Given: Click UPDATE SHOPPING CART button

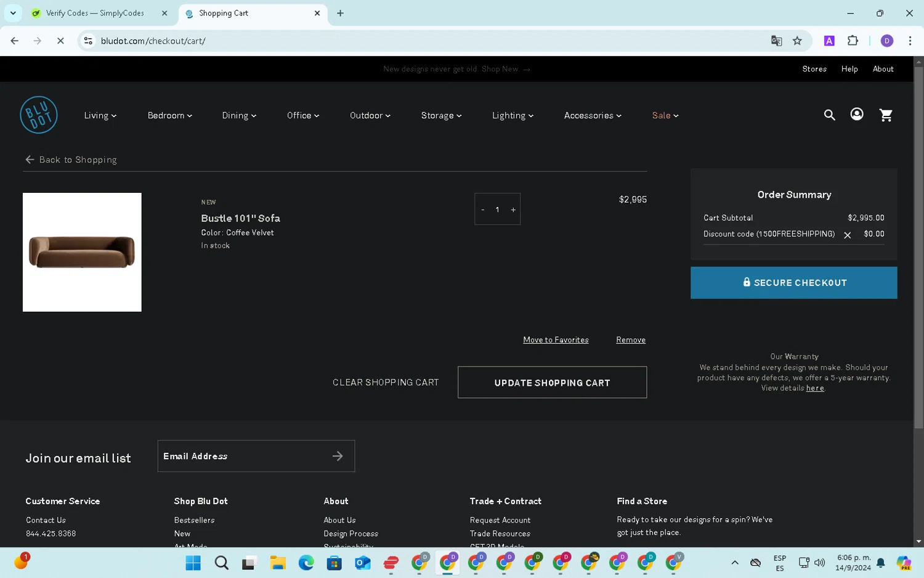Looking at the screenshot, I should point(552,383).
